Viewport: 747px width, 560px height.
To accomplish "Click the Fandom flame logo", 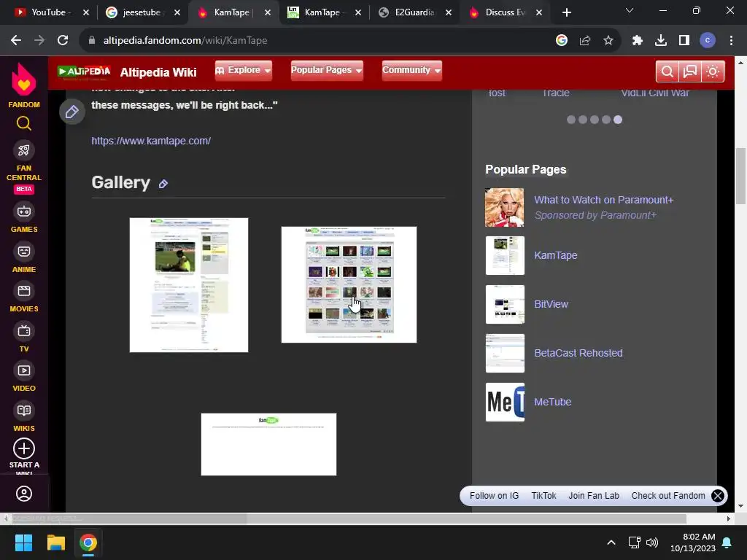I will (24, 79).
